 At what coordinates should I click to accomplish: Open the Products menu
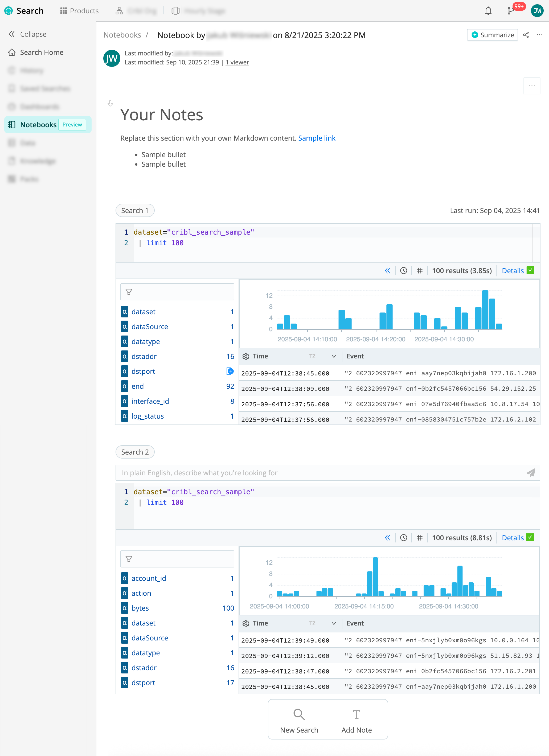click(x=79, y=11)
